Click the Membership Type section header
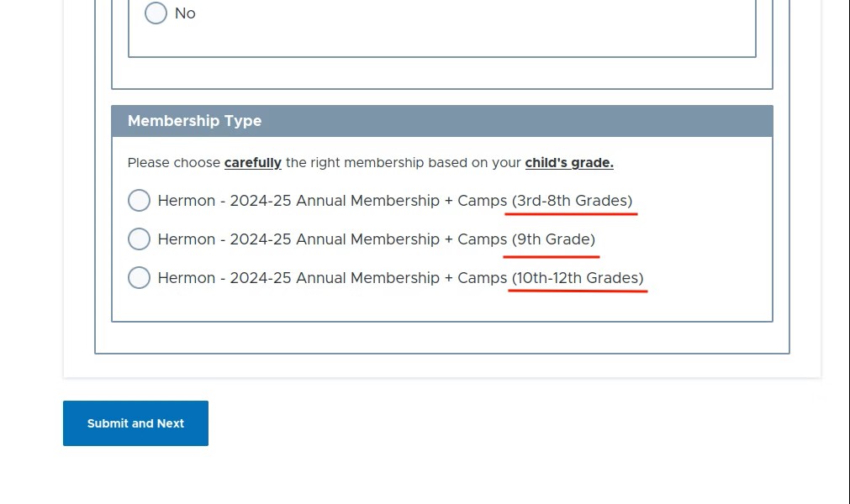The width and height of the screenshot is (850, 504). (x=194, y=121)
